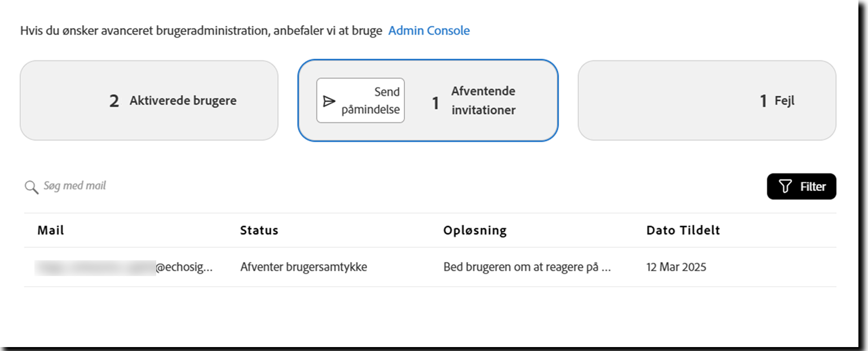
Task: Send a reminder for the pending invitation
Action: [x=360, y=100]
